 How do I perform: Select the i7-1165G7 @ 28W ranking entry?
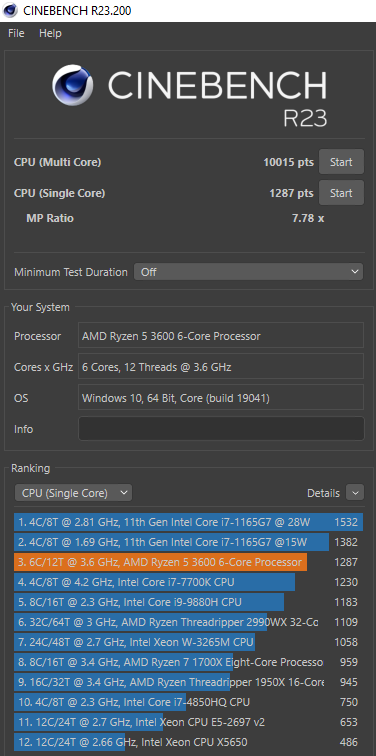tap(188, 522)
